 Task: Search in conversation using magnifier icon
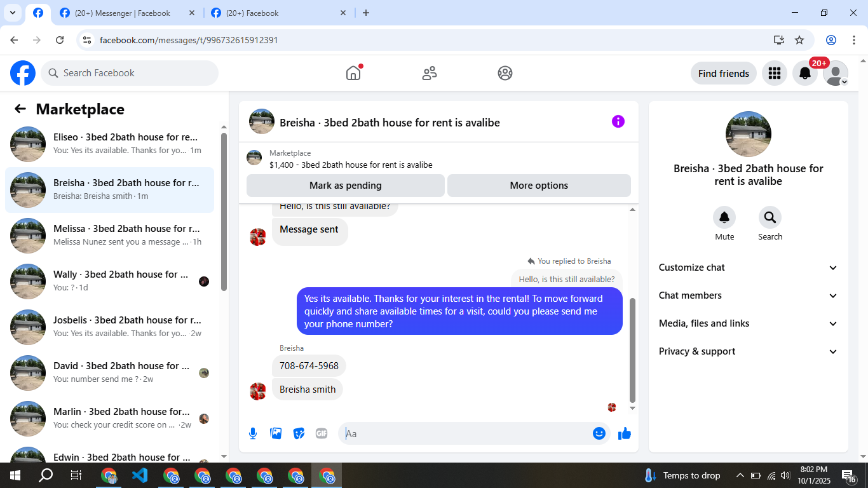770,218
